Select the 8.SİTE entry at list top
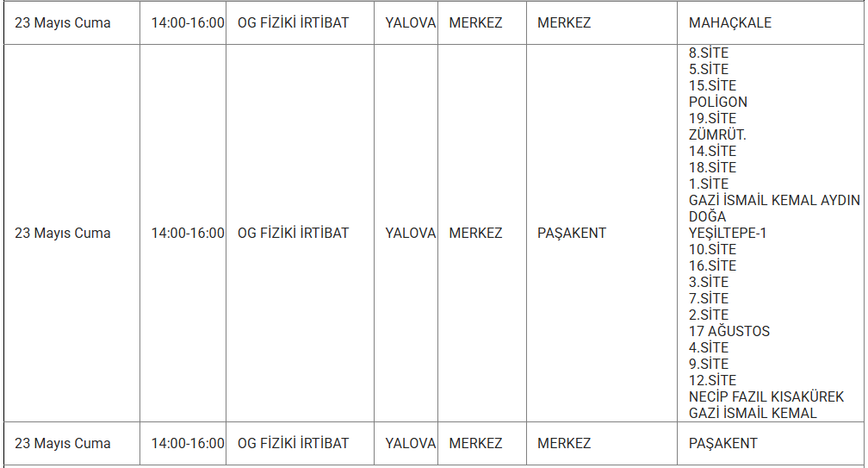 pyautogui.click(x=709, y=53)
